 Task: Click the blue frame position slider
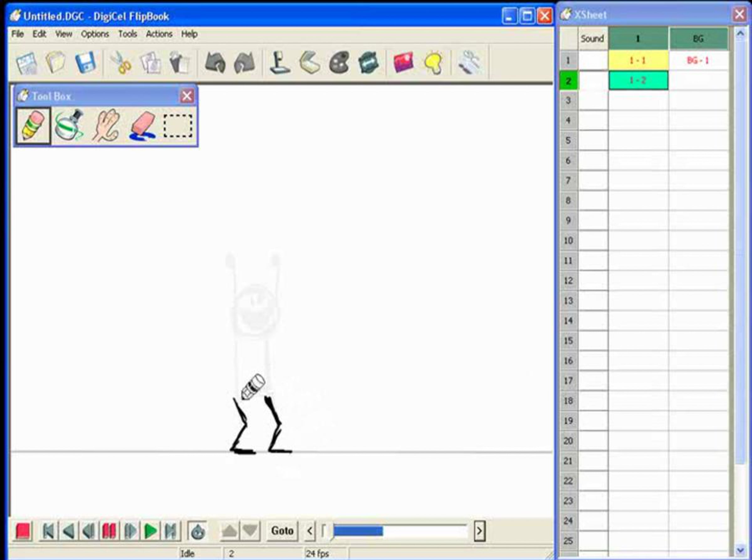(358, 531)
